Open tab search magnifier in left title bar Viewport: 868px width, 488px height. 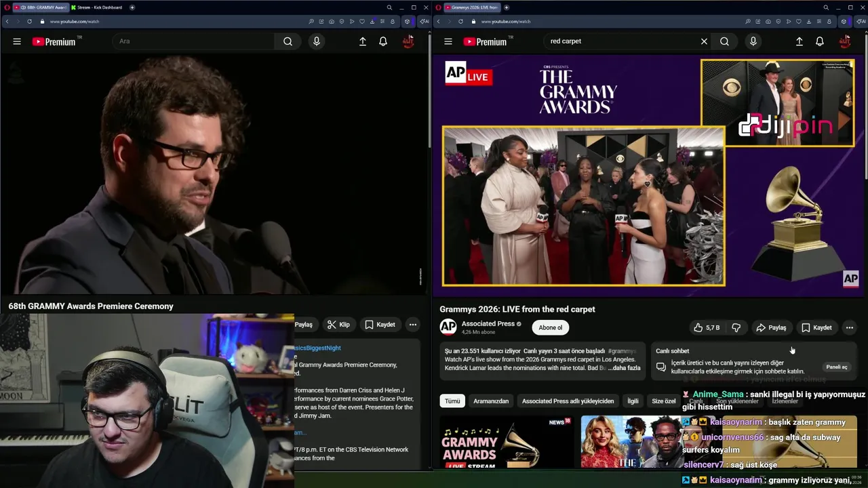(x=389, y=7)
